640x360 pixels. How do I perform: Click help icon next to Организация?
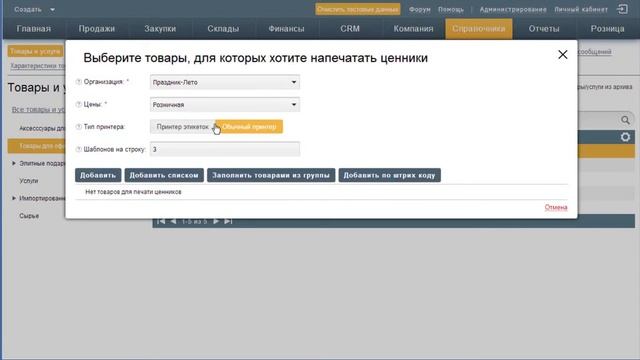79,82
